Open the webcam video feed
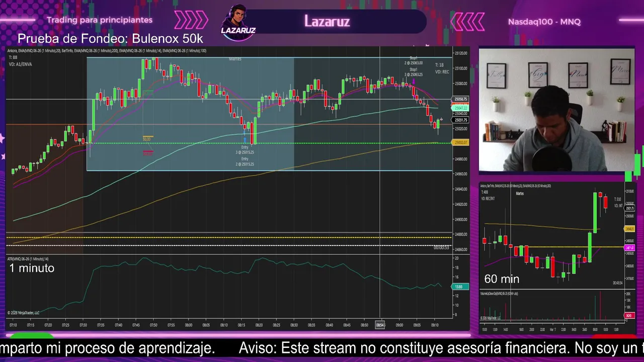Image resolution: width=644 pixels, height=362 pixels. click(556, 110)
